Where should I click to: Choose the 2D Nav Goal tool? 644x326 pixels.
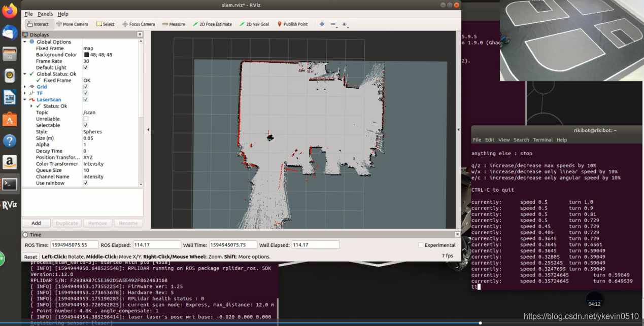[x=254, y=24]
